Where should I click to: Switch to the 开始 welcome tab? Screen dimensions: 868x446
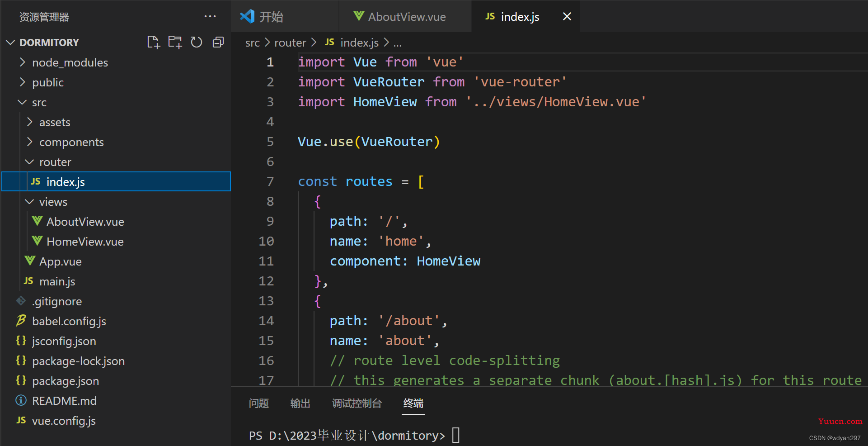click(285, 17)
